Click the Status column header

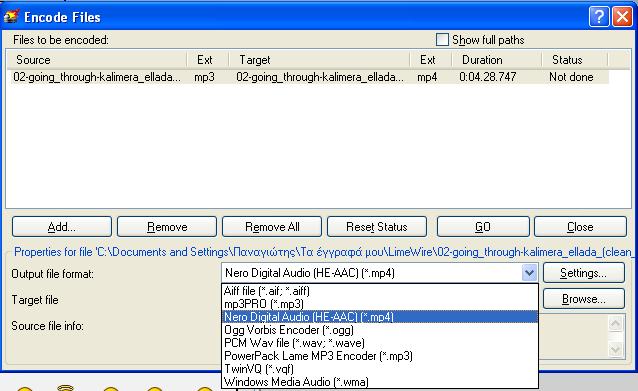575,60
